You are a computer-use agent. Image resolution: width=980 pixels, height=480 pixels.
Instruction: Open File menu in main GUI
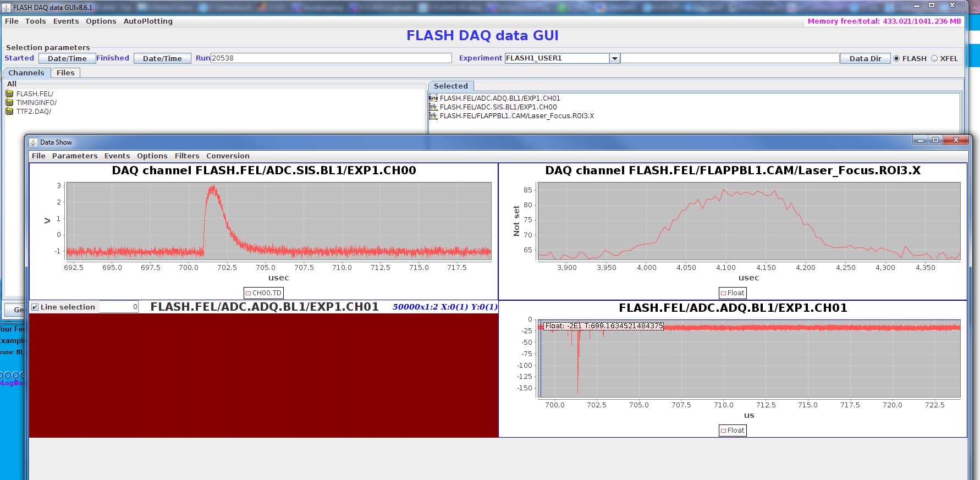(12, 21)
